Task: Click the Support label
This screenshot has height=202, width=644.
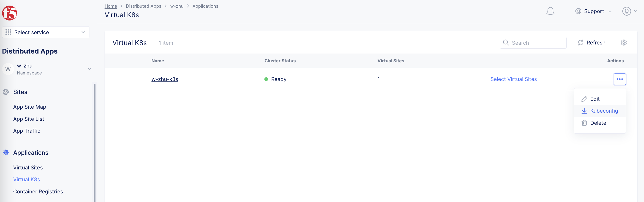Action: coord(594,11)
